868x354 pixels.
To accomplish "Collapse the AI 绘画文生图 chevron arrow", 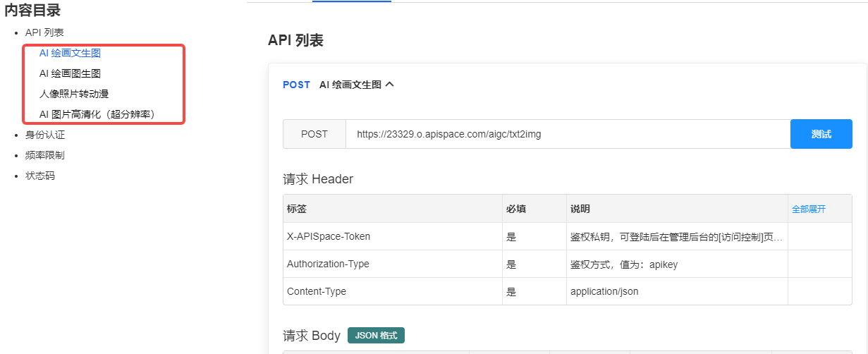I will 390,85.
